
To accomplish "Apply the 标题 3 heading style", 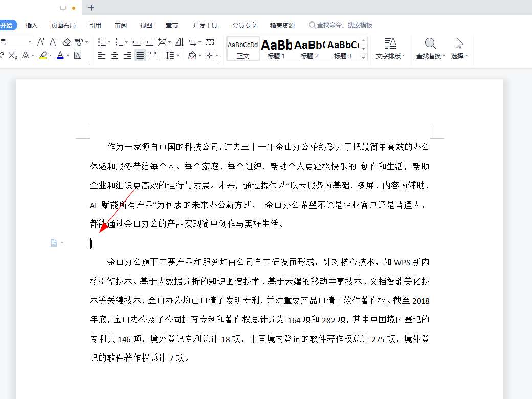I will 343,49.
